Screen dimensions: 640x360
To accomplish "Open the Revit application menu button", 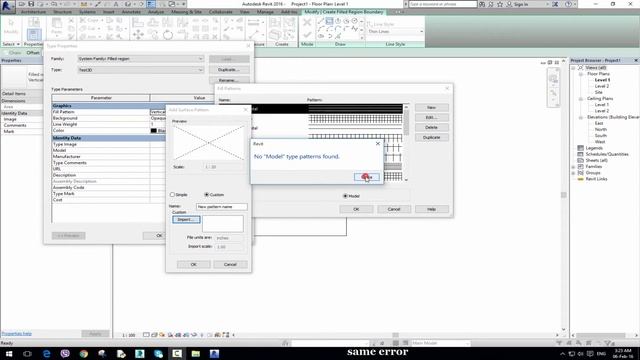I will click(x=7, y=6).
